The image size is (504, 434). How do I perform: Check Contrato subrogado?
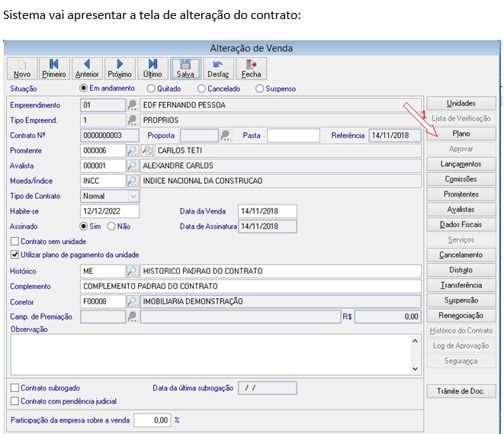click(14, 387)
